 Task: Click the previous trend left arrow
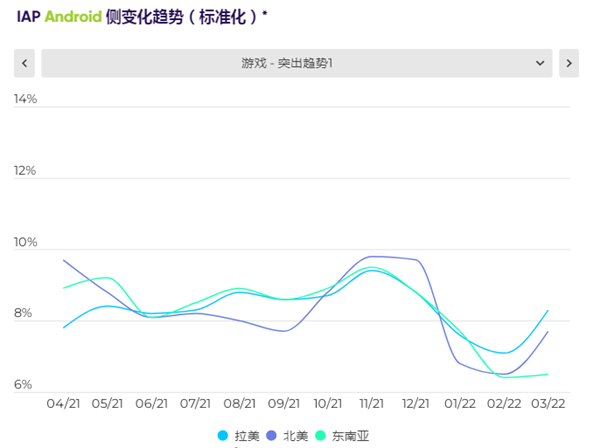(25, 63)
